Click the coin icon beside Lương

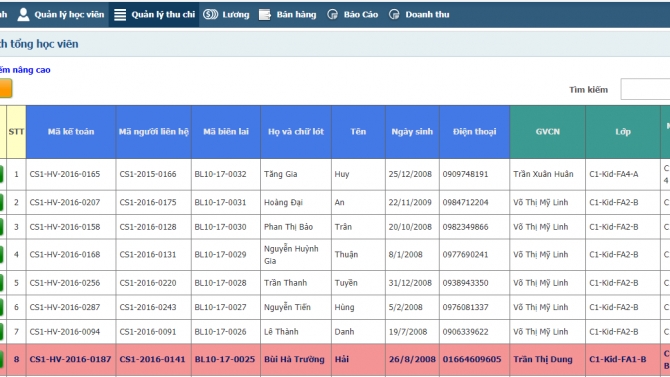[x=211, y=15]
